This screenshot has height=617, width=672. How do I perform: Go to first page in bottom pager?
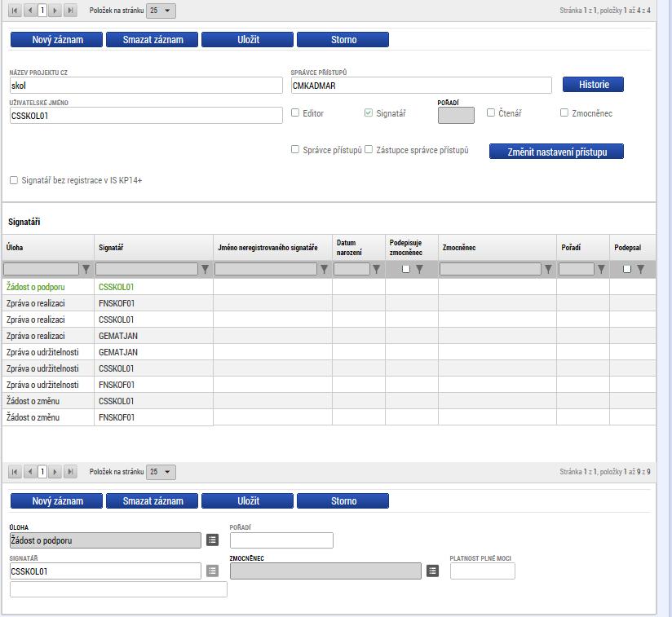14,472
